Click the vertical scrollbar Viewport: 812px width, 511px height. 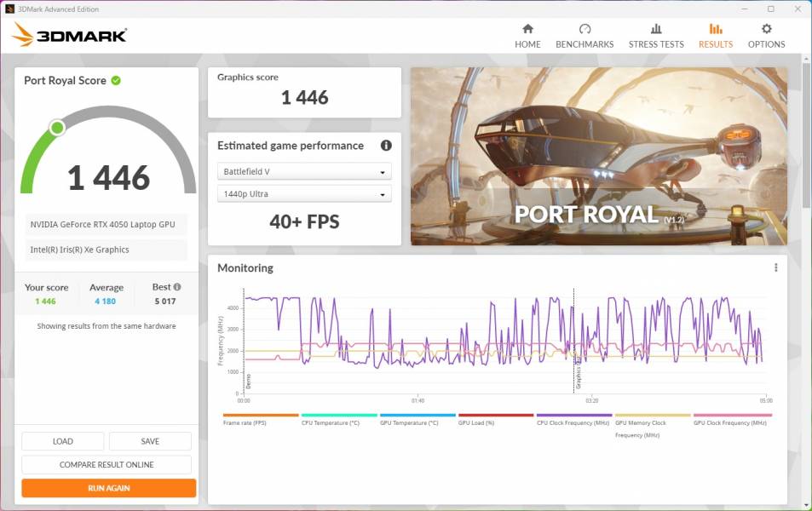806,135
